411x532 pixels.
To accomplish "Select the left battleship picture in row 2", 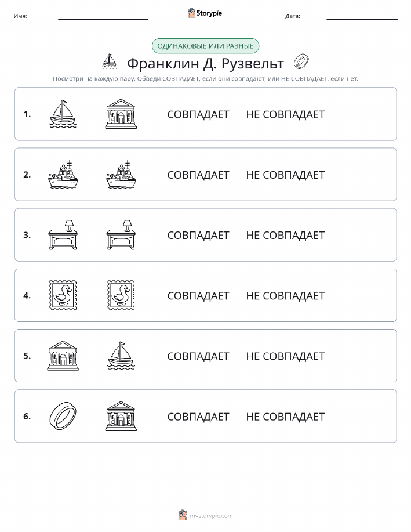I will coord(63,175).
